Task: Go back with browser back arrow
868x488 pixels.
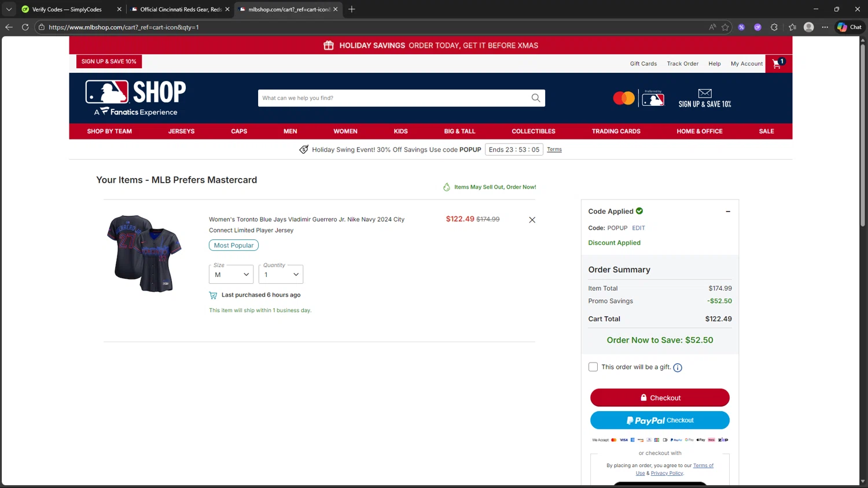Action: coord(9,27)
